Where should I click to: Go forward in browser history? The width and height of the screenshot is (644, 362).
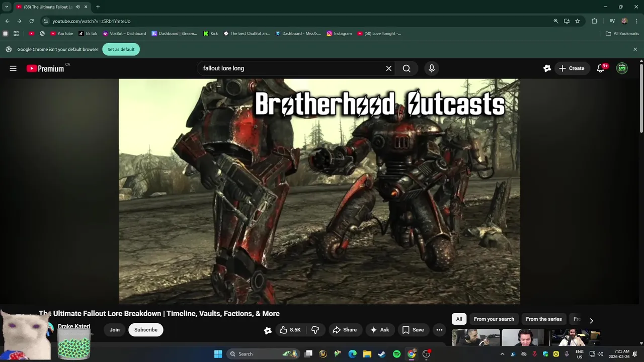(19, 21)
